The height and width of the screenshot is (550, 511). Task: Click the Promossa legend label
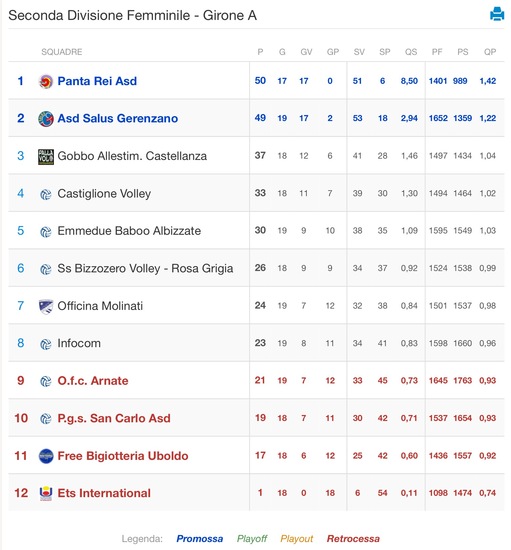[200, 538]
